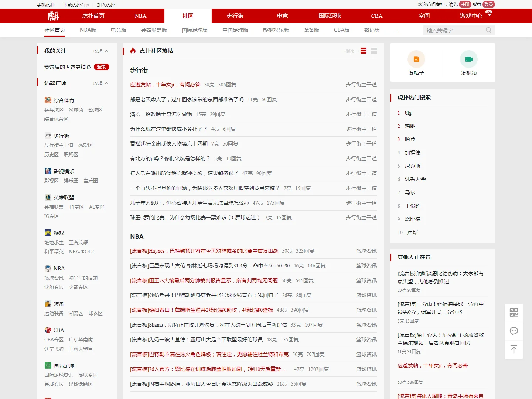Screen dimensions: 532x399
Task: Open 加入虎扑 link in top bar
Action: 106,5
